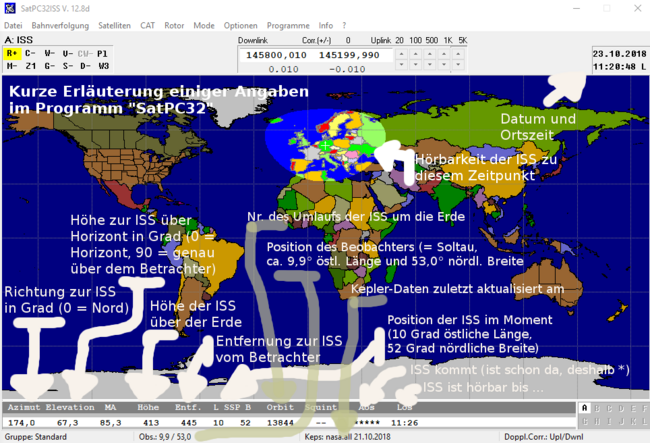Decrease frequency by 100 Hz down arrow

tap(415, 65)
